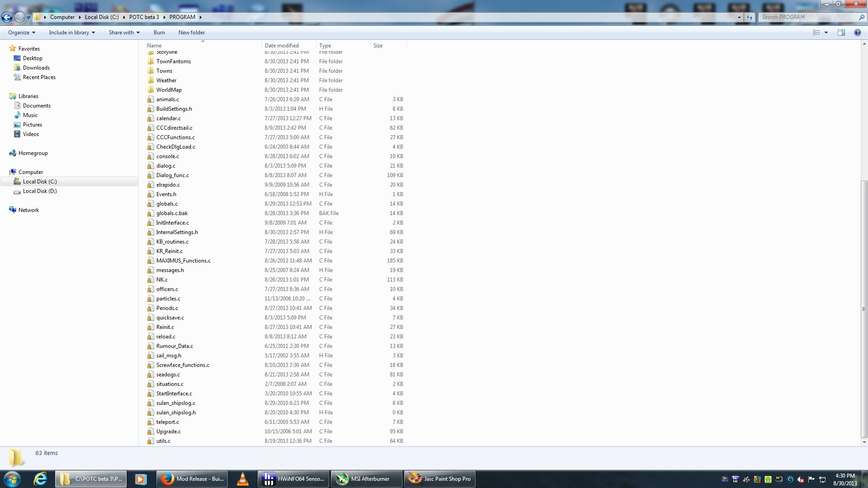The width and height of the screenshot is (868, 488).
Task: Toggle the preview pane icon
Action: (x=841, y=33)
